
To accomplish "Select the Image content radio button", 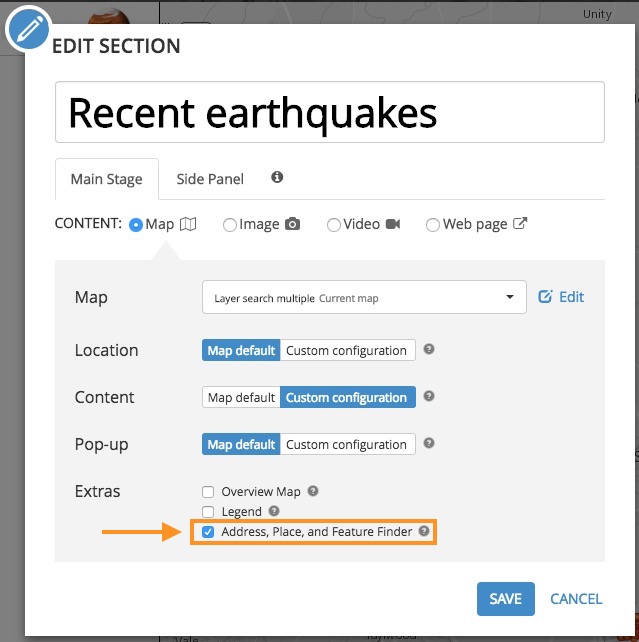I will (x=230, y=225).
